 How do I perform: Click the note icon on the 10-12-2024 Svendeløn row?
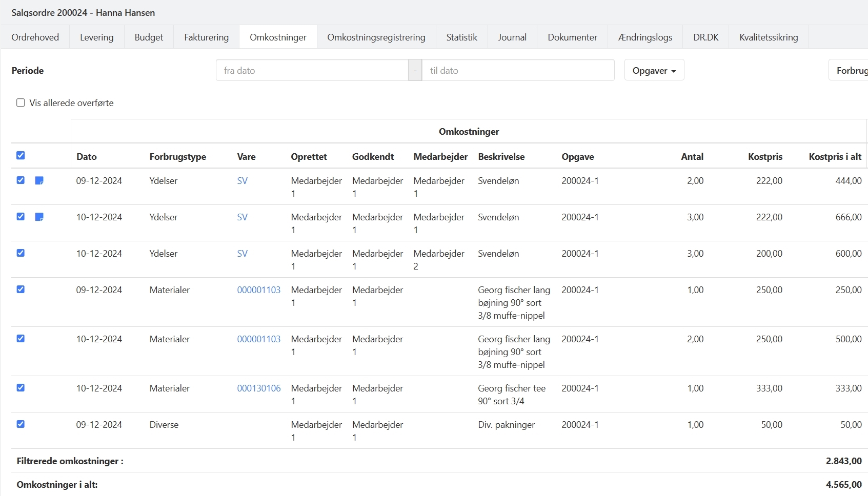[39, 217]
